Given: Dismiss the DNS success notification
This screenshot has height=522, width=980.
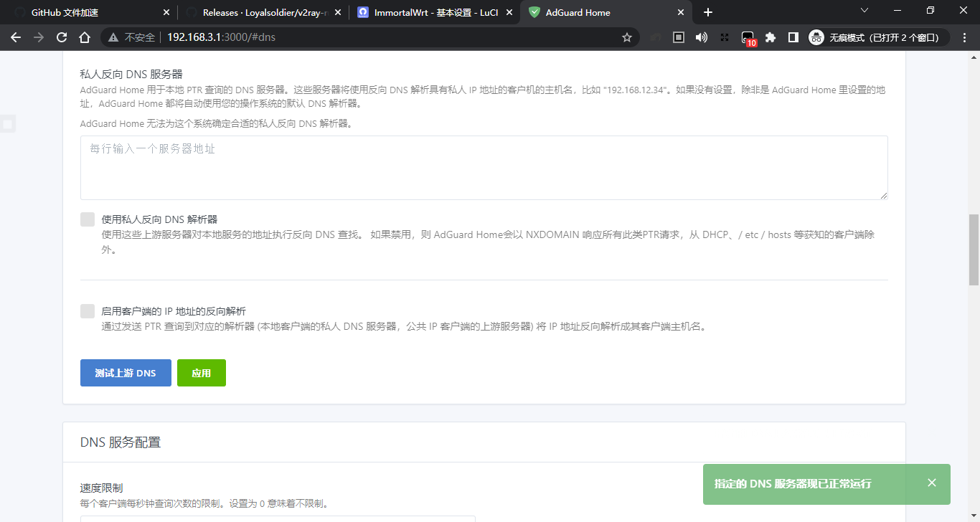Looking at the screenshot, I should click(931, 483).
